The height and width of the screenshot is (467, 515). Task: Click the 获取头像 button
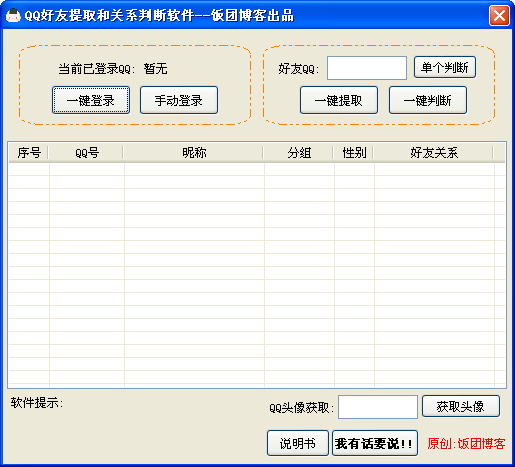pyautogui.click(x=461, y=406)
